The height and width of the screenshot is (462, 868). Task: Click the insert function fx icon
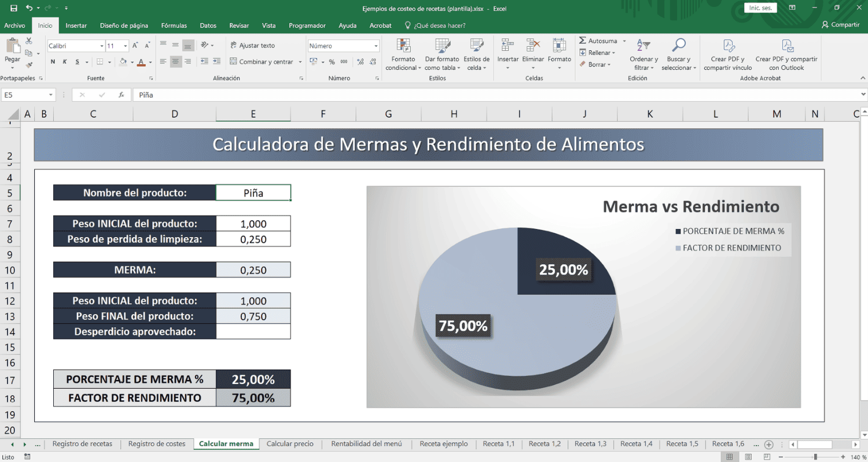121,95
